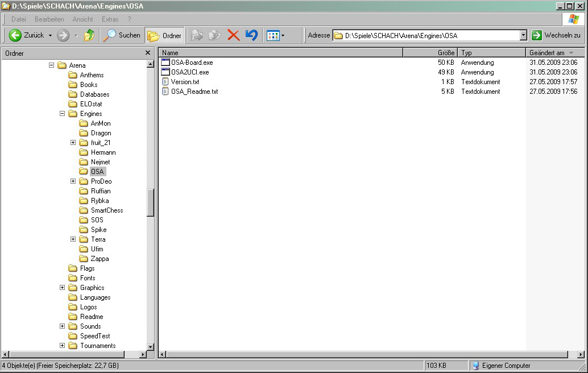Collapse the Engines folder tree node
The height and width of the screenshot is (373, 588).
[x=62, y=114]
